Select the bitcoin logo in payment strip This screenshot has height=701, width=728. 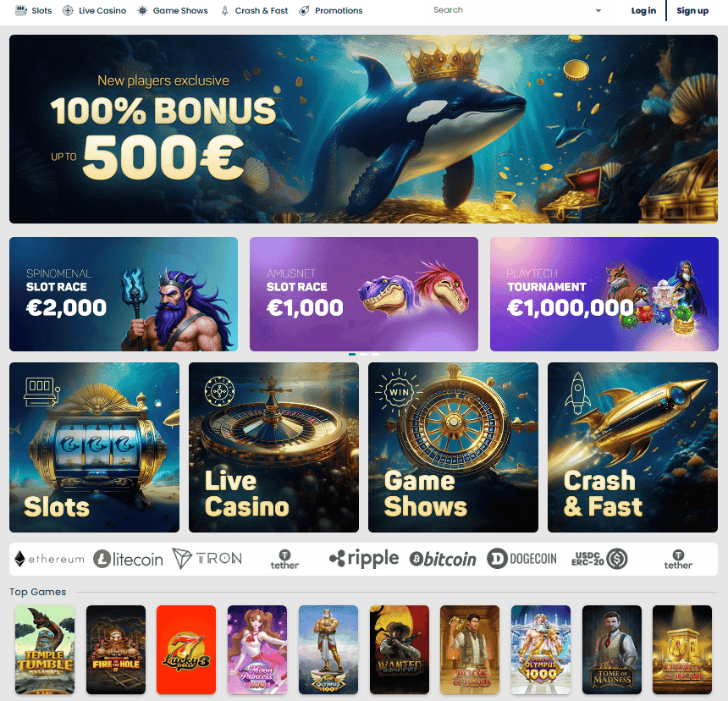tap(443, 559)
